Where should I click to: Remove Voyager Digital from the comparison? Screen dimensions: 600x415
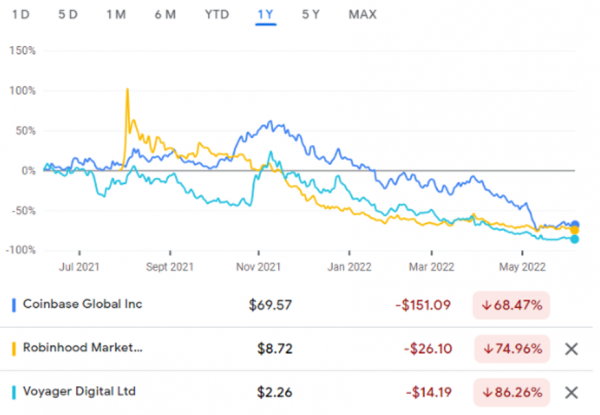pos(571,392)
